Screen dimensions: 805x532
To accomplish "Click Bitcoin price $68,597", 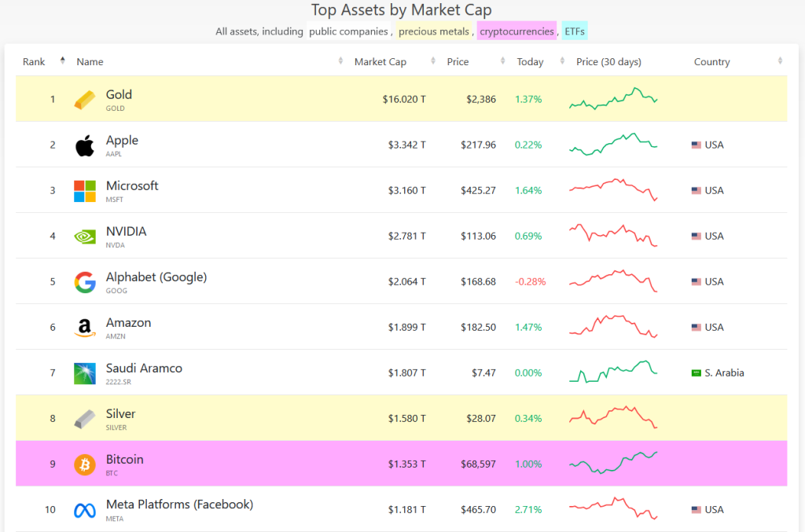I will click(x=478, y=464).
